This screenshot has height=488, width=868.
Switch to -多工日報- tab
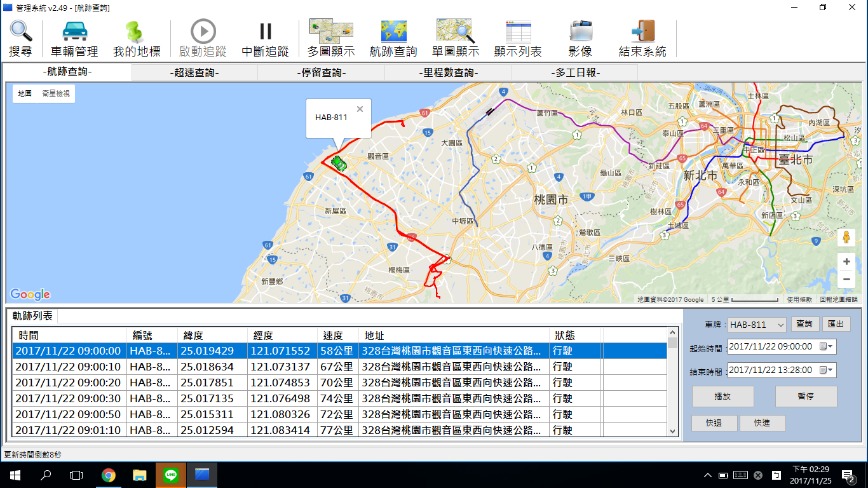(x=574, y=72)
